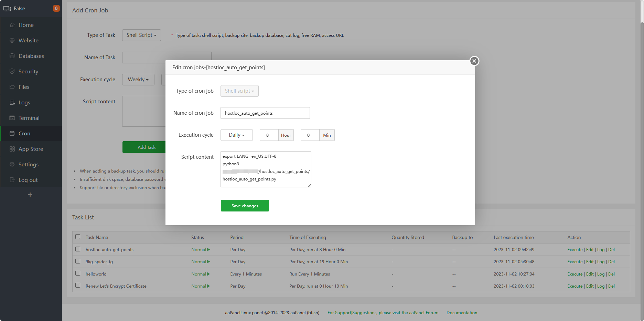This screenshot has width=644, height=321.
Task: Open the Daily execution cycle dropdown
Action: 237,135
